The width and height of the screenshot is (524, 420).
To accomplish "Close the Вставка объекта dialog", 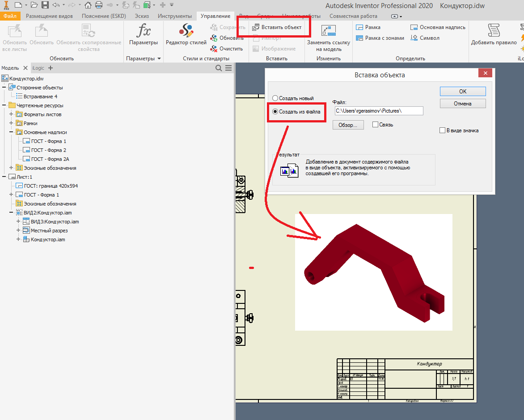I will click(x=485, y=73).
